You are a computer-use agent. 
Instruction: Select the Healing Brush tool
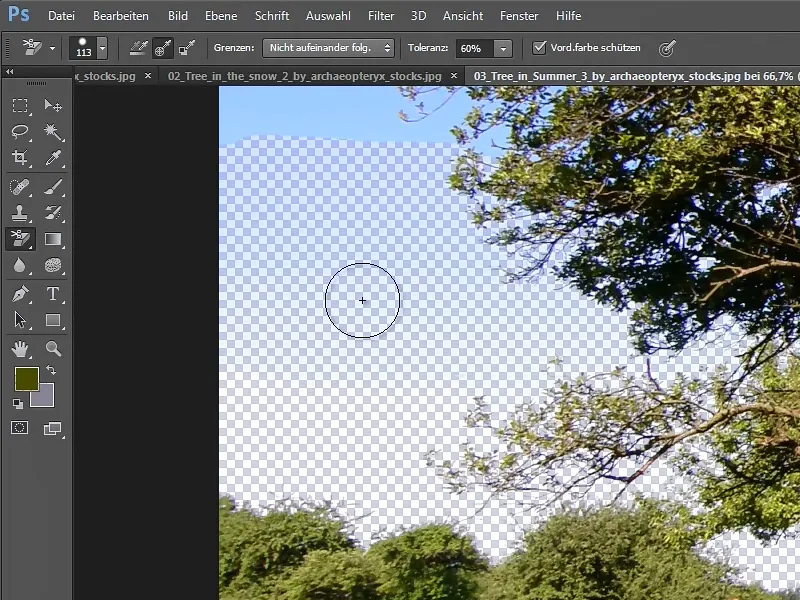tap(20, 187)
